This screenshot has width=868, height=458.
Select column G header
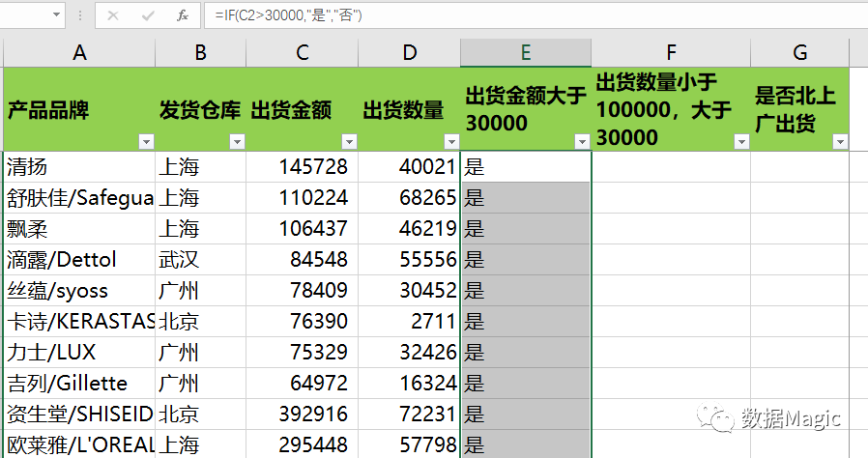coord(800,53)
